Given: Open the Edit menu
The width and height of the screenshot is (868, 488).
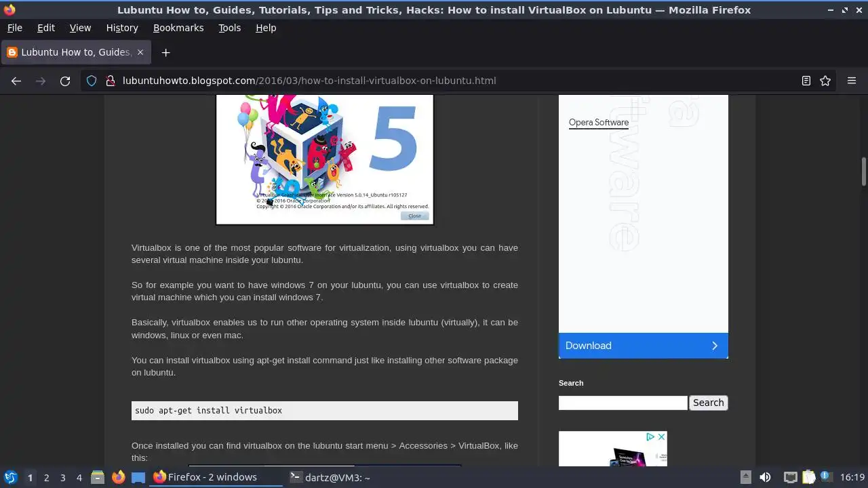Looking at the screenshot, I should (x=46, y=28).
